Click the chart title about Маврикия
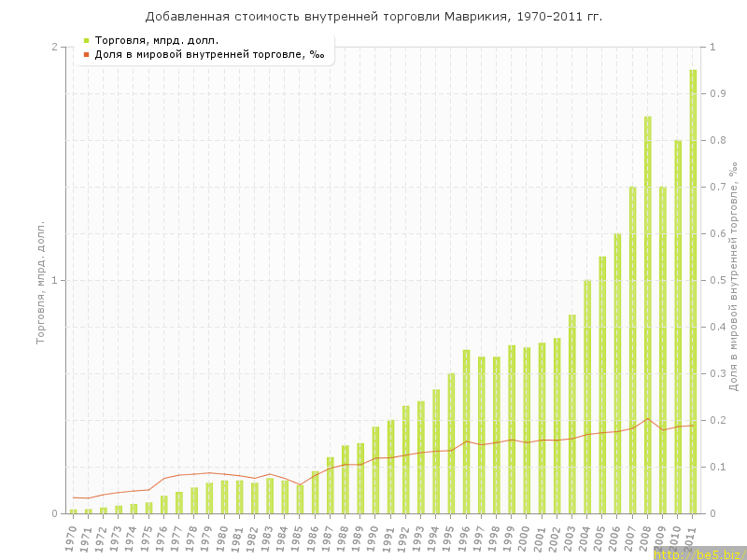Screen dimensions: 747x560 click(373, 17)
